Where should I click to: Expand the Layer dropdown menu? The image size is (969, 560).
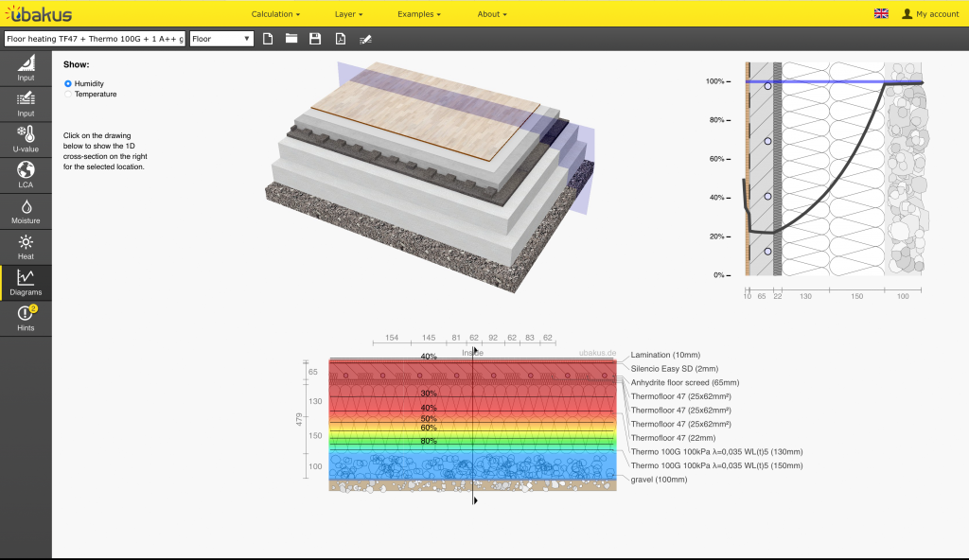(x=348, y=14)
